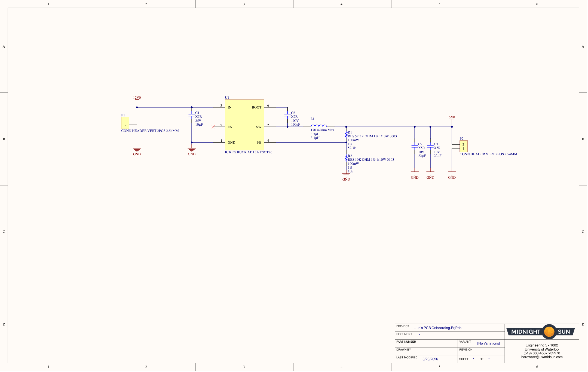Select pin number 6 at BOOT

click(268, 106)
